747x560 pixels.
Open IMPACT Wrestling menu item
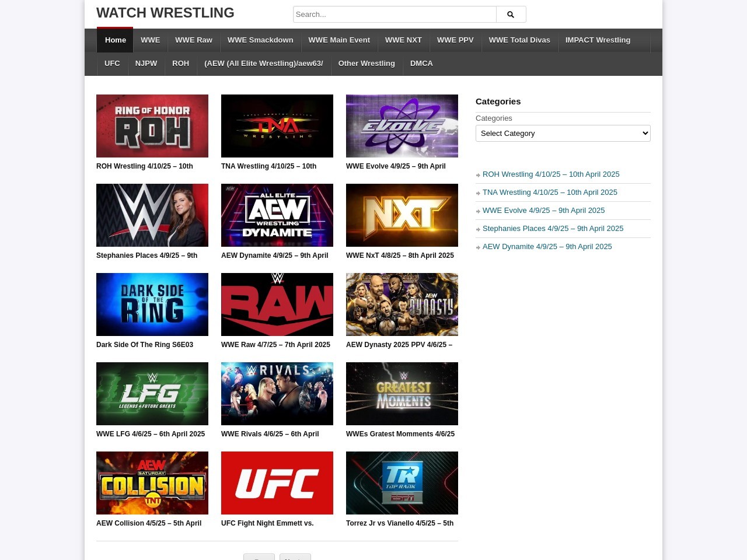tap(598, 40)
